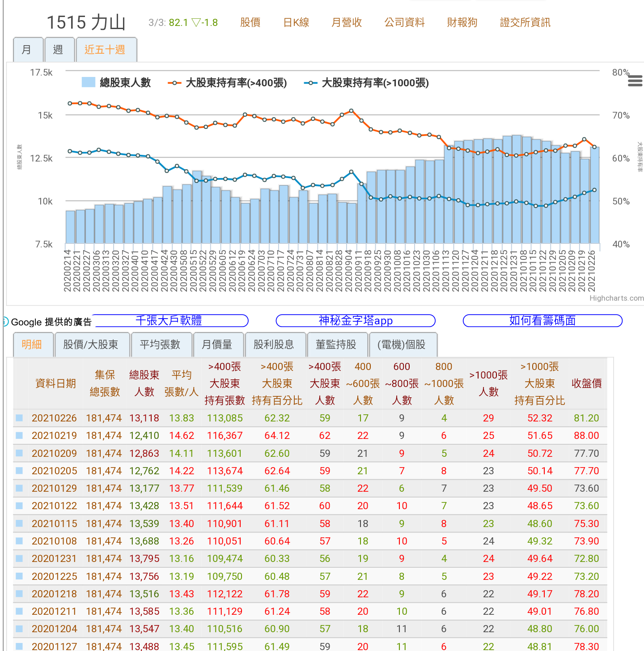Hide the 大股東持有率(>1000張) series via legend
Viewport: 644px width, 651px height.
click(x=366, y=83)
